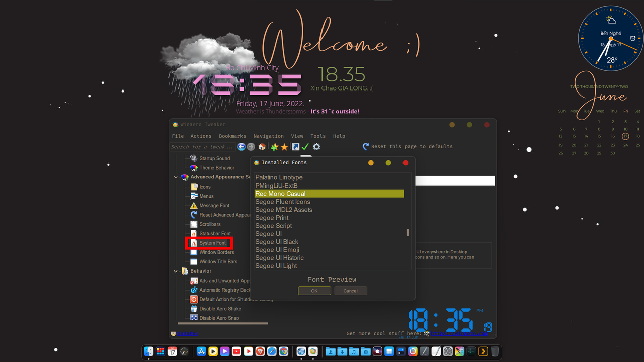Open the Navigation menu
Screen dimensions: 644x362
[x=268, y=136]
